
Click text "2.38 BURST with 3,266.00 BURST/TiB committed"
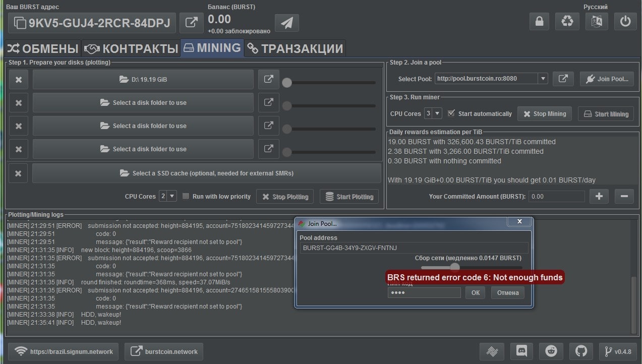tap(465, 152)
